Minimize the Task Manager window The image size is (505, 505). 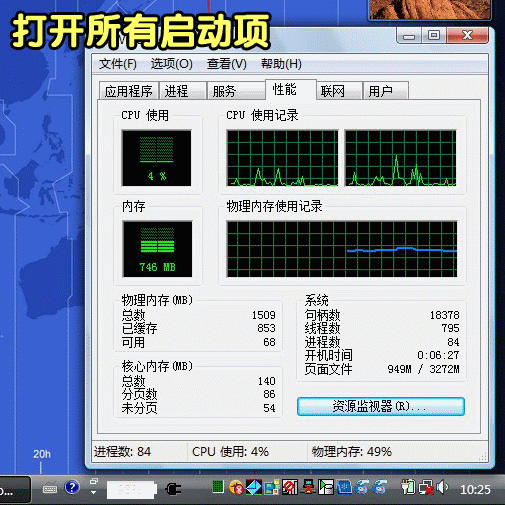(409, 35)
